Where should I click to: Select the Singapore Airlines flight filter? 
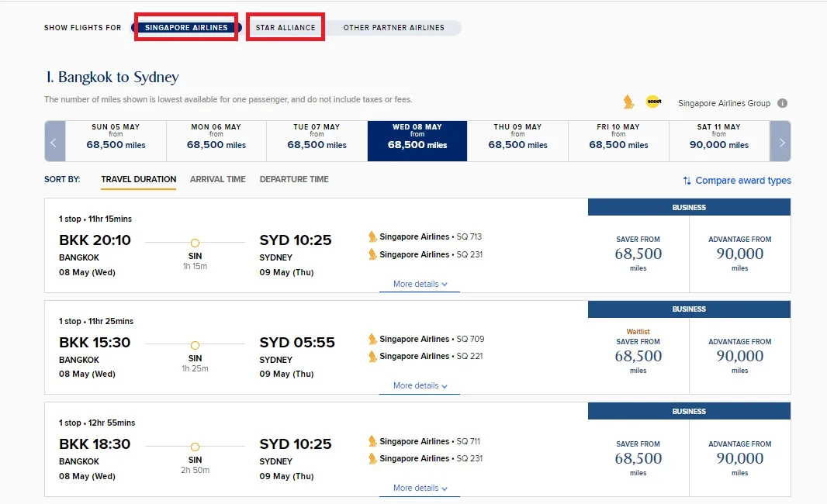coord(186,27)
